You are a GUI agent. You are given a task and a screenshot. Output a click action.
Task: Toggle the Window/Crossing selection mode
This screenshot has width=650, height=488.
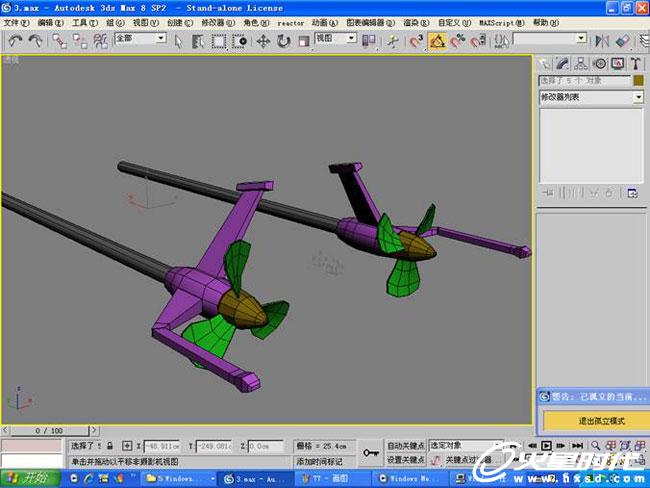pyautogui.click(x=240, y=41)
